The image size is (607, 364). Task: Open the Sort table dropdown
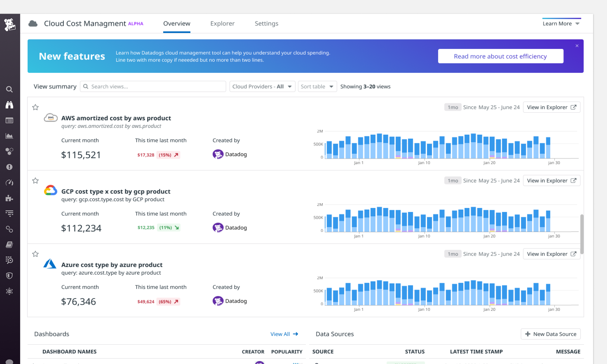pyautogui.click(x=317, y=87)
